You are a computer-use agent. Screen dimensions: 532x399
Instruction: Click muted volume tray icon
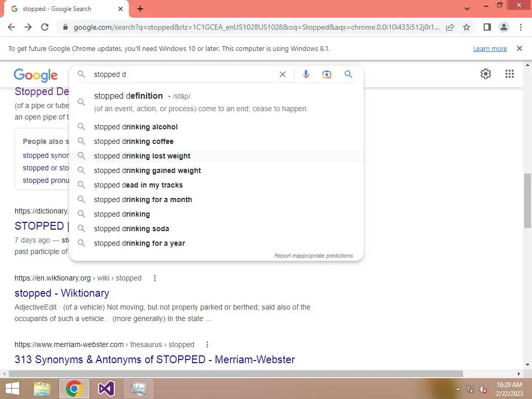click(483, 389)
